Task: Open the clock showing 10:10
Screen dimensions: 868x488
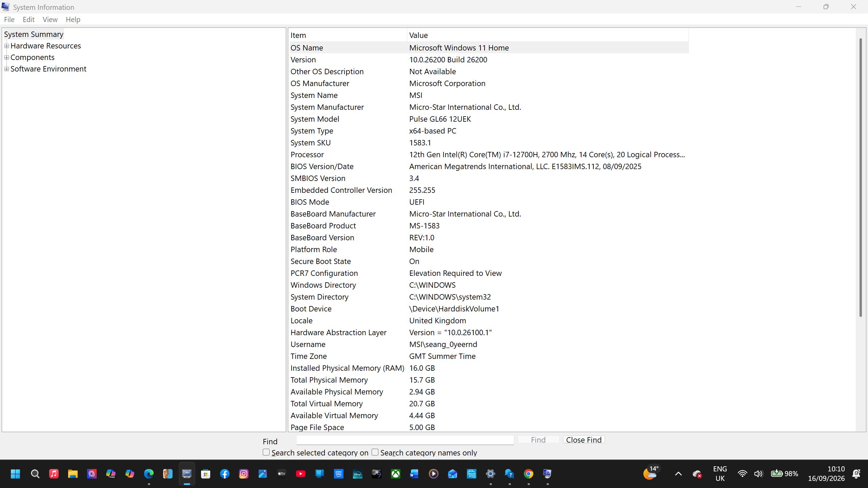Action: [826, 474]
